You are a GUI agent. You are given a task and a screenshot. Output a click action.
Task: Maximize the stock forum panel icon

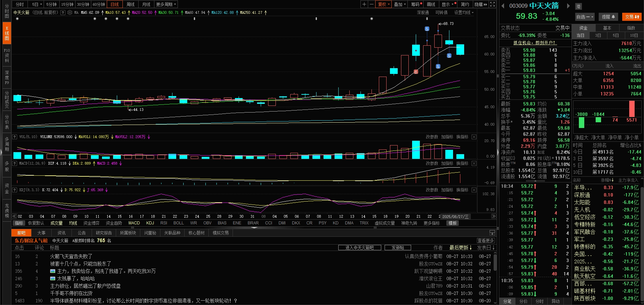[x=492, y=233]
